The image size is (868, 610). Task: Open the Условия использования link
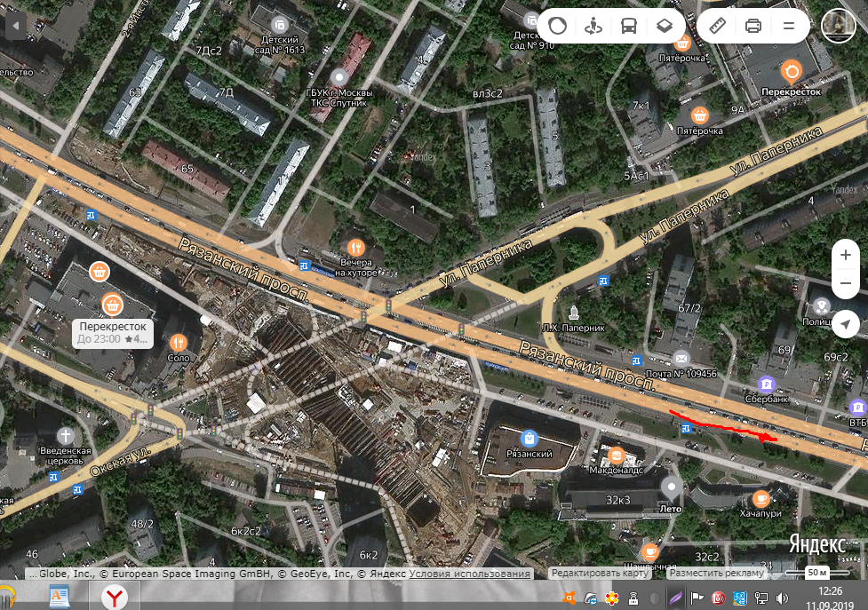(469, 574)
